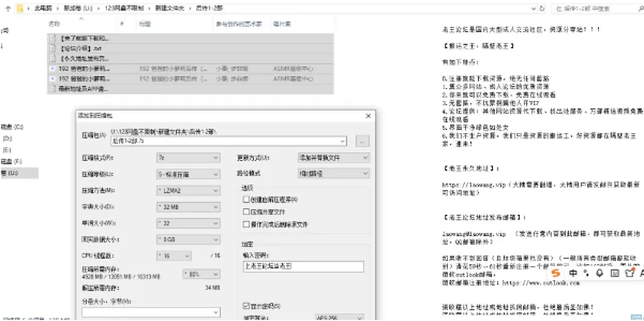Sort by 参与创作的艺术家 column header
The image size is (644, 321).
239,24
